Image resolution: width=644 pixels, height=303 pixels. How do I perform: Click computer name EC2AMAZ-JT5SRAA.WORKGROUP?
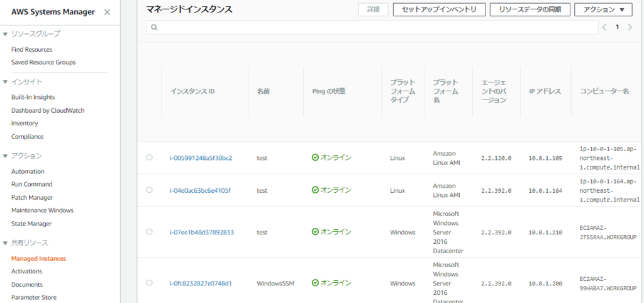(608, 232)
